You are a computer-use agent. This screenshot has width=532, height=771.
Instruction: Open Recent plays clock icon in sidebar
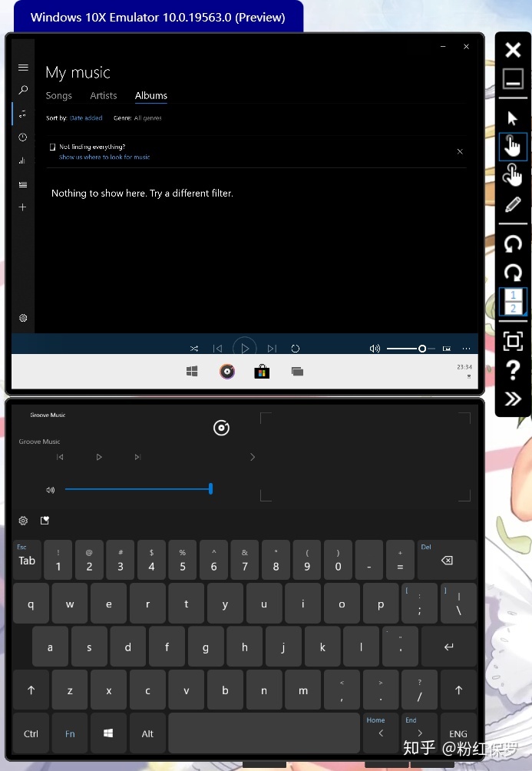[x=22, y=137]
